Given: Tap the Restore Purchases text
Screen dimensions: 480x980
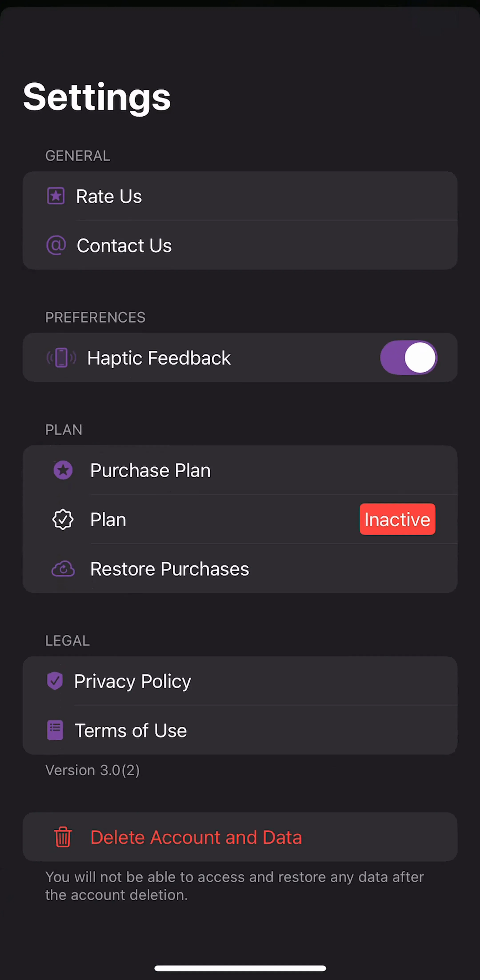Looking at the screenshot, I should (170, 569).
